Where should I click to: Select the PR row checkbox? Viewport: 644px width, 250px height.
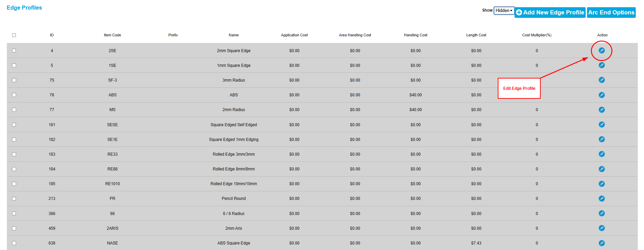[14, 199]
